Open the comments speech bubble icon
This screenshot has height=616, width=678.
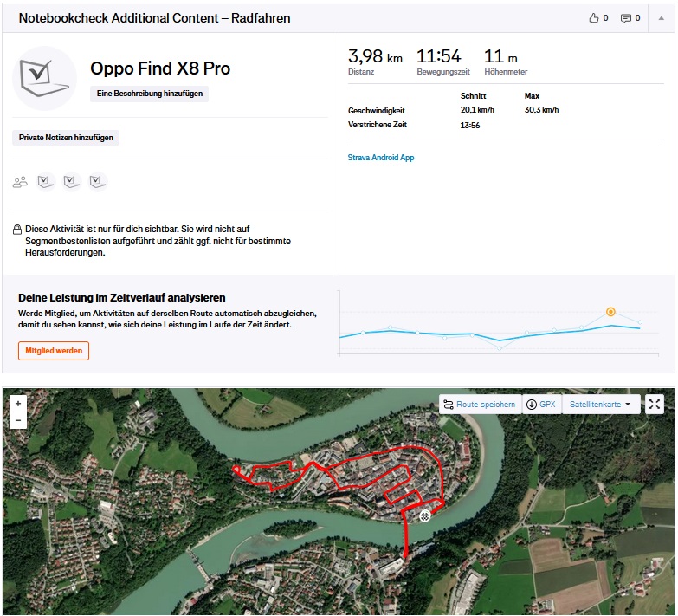[625, 18]
